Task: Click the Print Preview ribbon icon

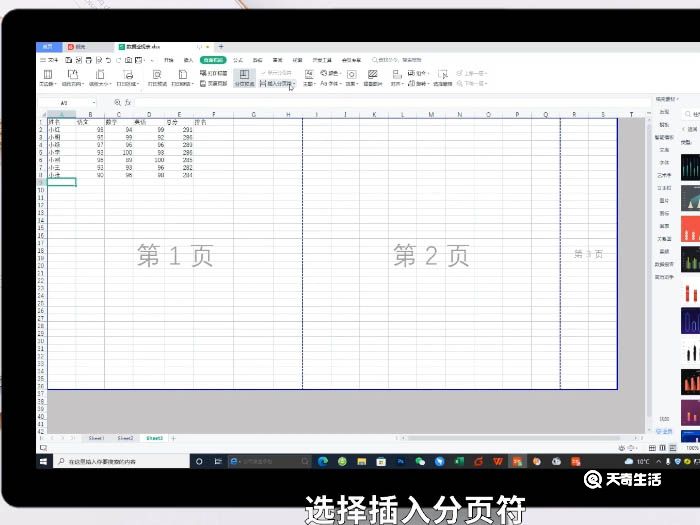Action: point(157,78)
